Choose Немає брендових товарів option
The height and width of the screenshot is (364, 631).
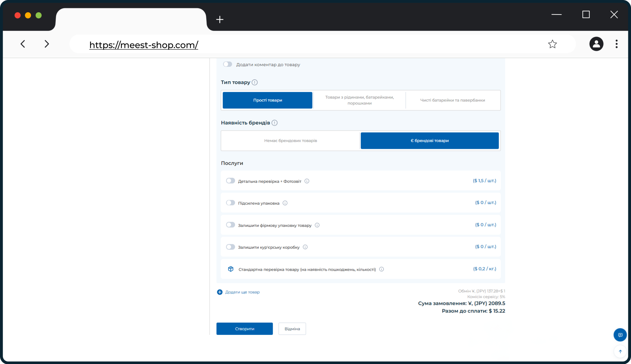291,141
